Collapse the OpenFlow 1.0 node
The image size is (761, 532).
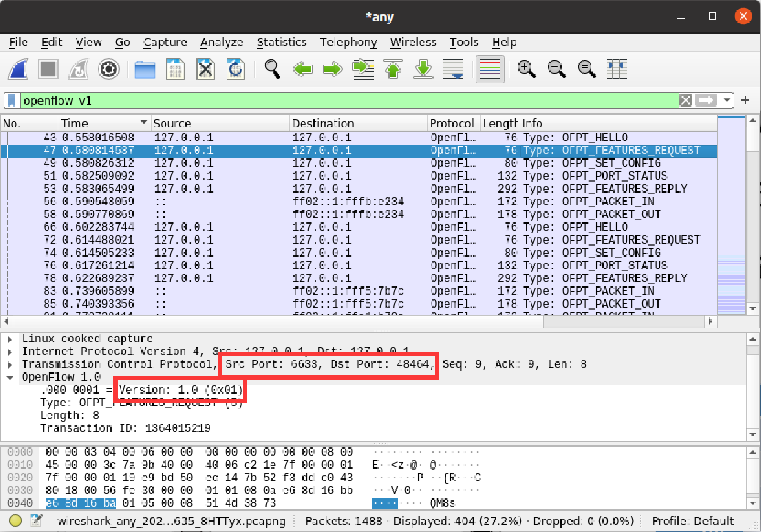10,377
